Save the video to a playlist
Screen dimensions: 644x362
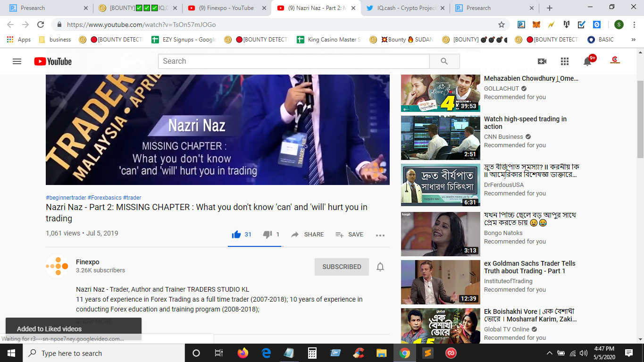pyautogui.click(x=349, y=235)
